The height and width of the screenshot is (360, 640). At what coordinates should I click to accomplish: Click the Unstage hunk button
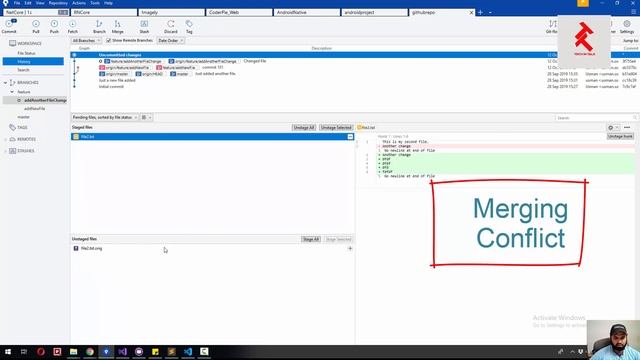tap(620, 136)
